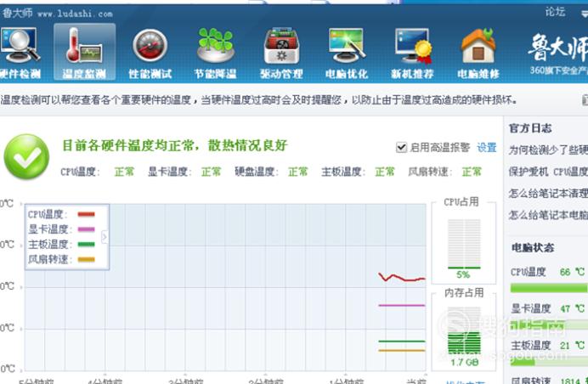Click 官方日志 section heading
This screenshot has width=588, height=384.
coord(530,128)
